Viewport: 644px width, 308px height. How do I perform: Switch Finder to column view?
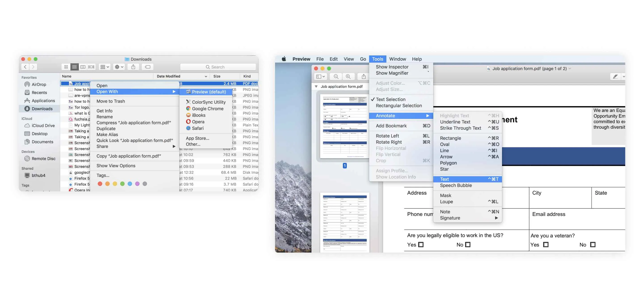point(83,67)
